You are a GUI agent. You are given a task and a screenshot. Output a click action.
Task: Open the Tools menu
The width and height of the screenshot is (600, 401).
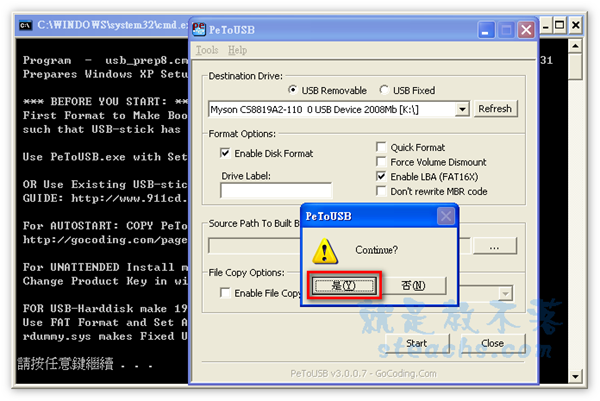click(207, 50)
